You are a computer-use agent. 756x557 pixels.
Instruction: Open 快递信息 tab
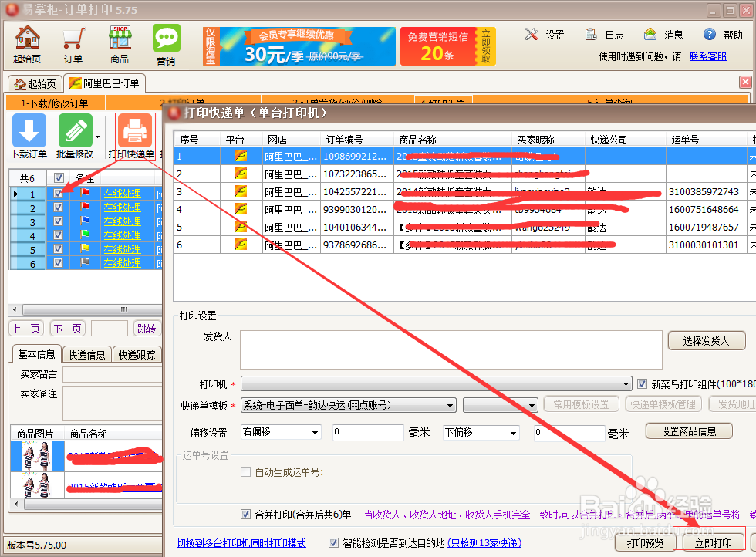pos(86,355)
